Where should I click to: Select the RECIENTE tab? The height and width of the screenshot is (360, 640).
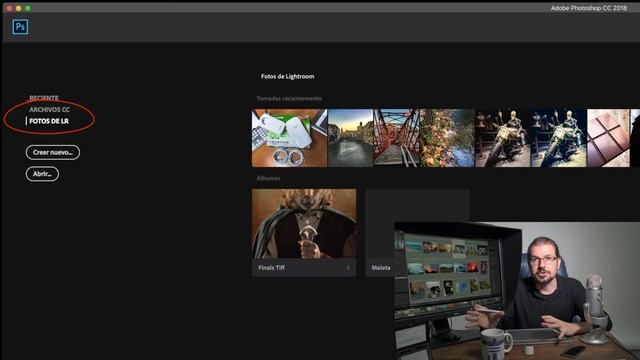(x=44, y=98)
